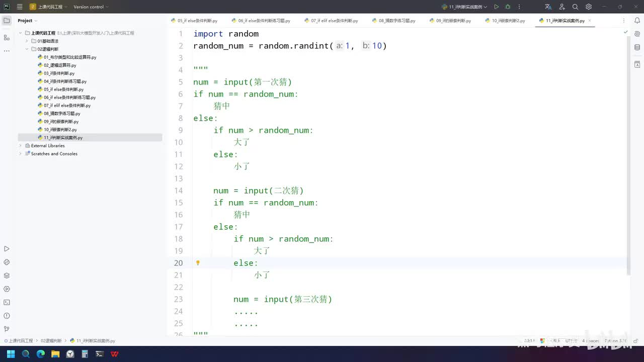The width and height of the screenshot is (644, 362).
Task: Open more run actions vertical dots
Action: [x=519, y=7]
